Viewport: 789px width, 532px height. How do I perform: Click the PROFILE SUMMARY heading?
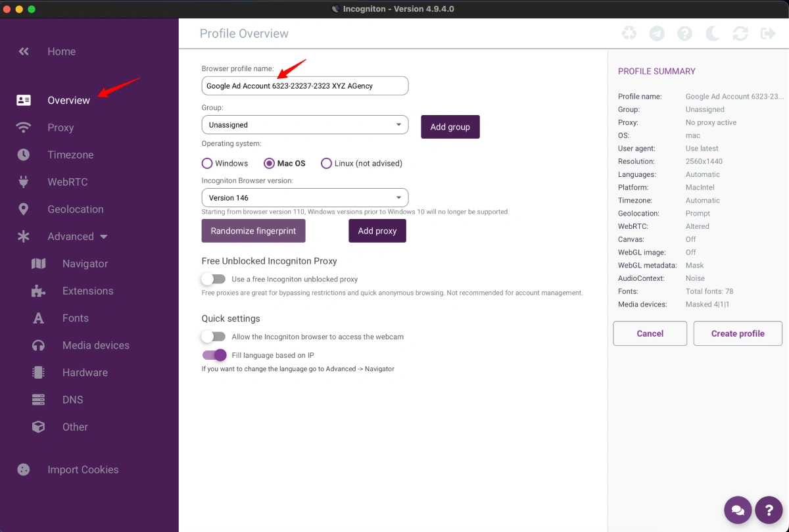(x=657, y=71)
